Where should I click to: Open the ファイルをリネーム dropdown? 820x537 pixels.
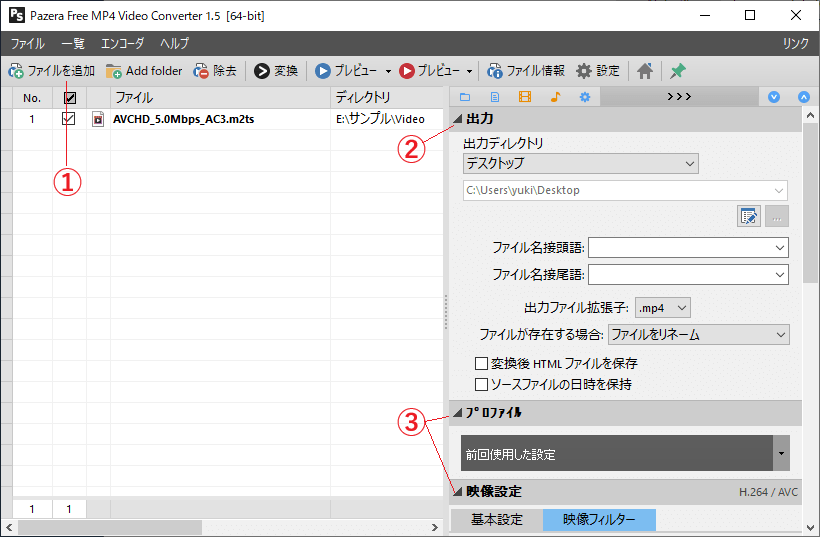pos(699,335)
